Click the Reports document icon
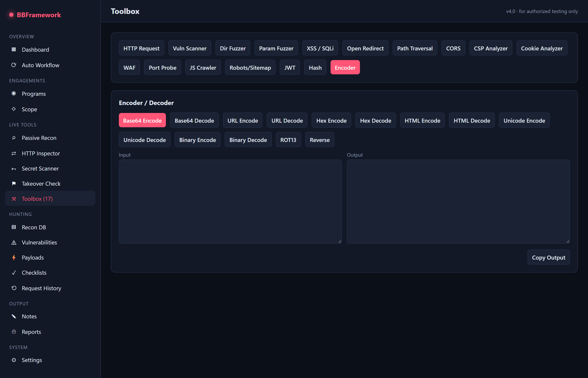 14,332
